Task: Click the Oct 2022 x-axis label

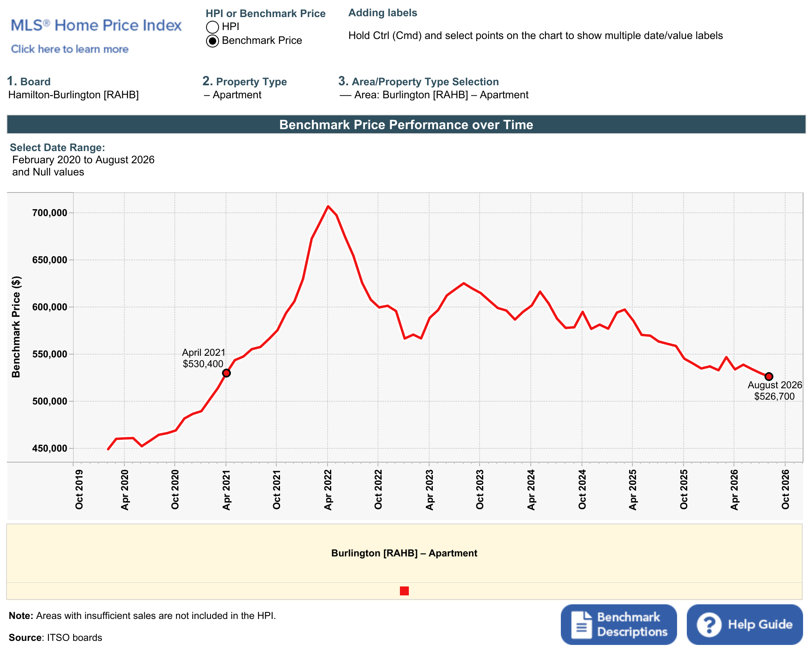Action: point(378,489)
